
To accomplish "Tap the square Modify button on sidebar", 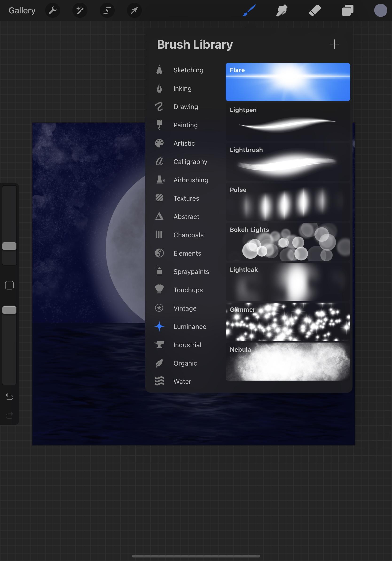I will click(9, 285).
